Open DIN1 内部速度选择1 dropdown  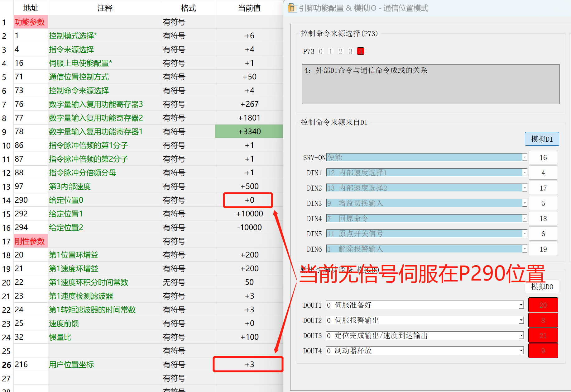[x=525, y=172]
